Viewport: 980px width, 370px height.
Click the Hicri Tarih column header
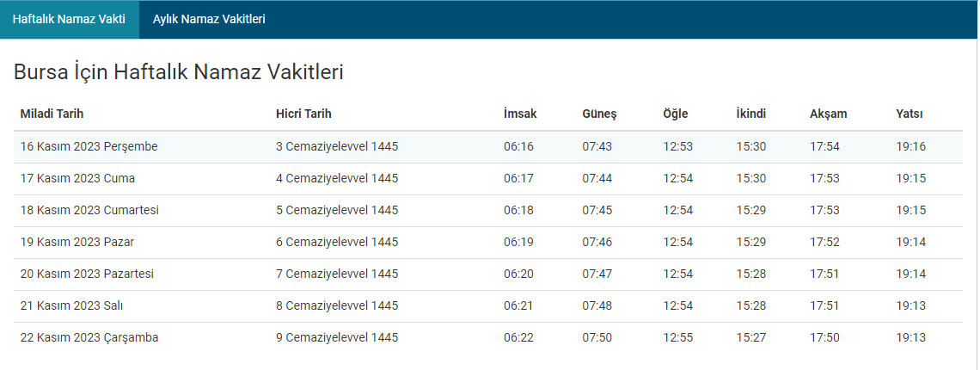[303, 114]
